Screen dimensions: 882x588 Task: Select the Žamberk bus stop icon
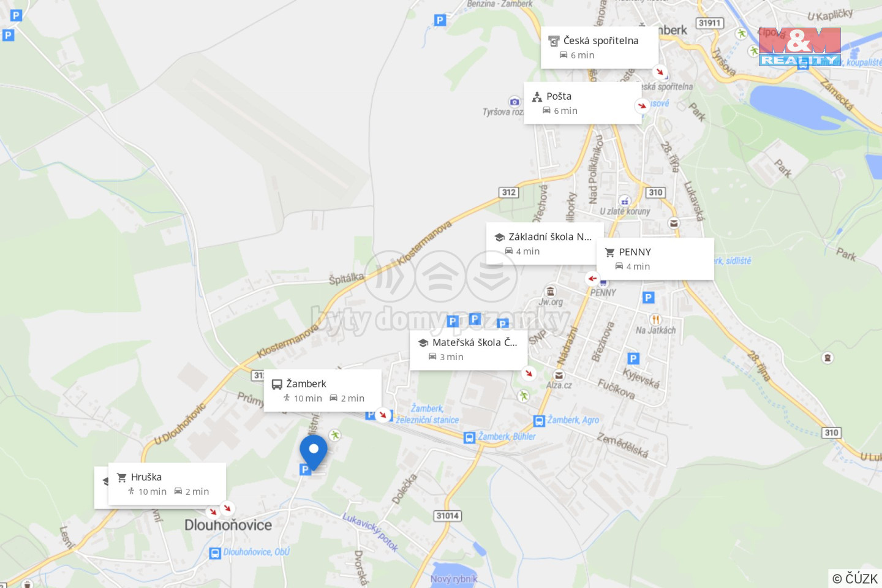tap(277, 384)
